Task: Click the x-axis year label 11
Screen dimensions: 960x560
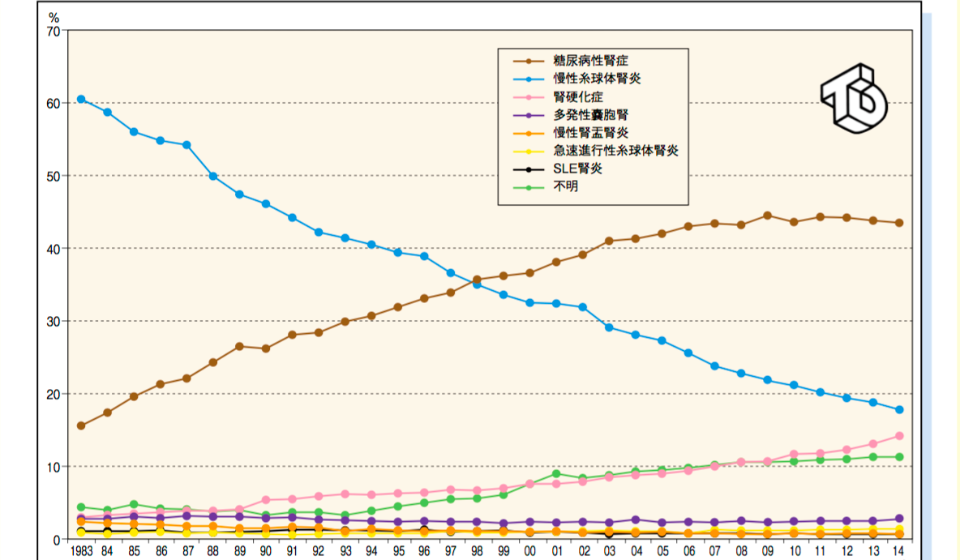Action: point(821,551)
